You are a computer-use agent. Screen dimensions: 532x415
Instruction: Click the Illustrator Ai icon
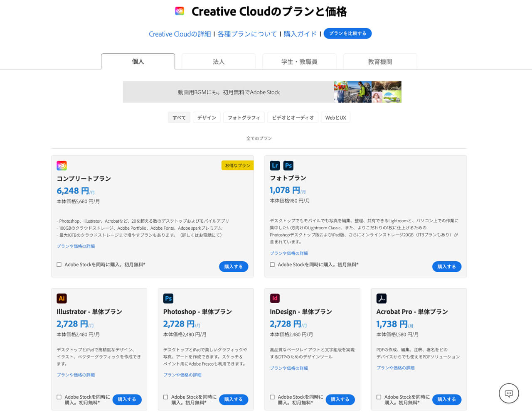pyautogui.click(x=62, y=298)
